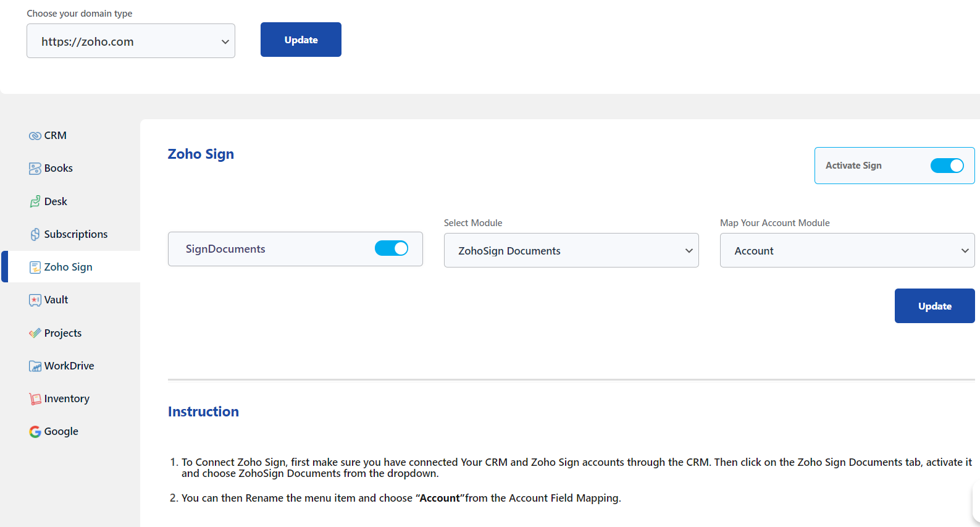Open the domain type dropdown
980x527 pixels.
(x=131, y=41)
